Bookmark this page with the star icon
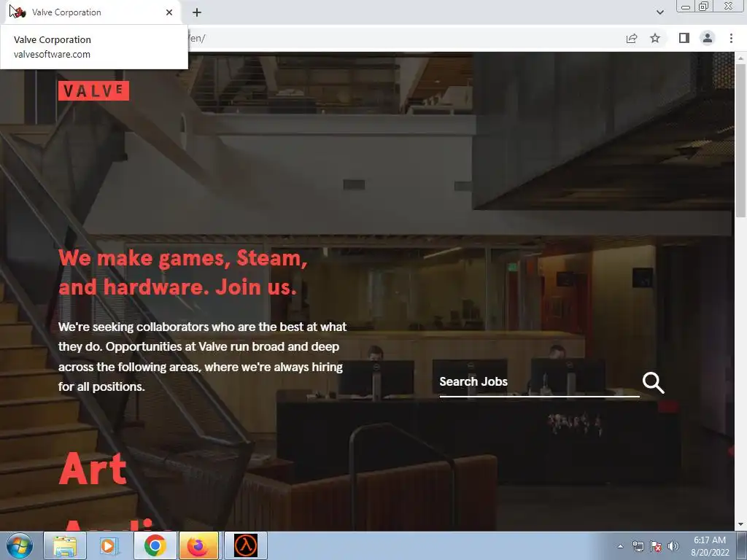Viewport: 747px width, 560px height. pyautogui.click(x=655, y=38)
